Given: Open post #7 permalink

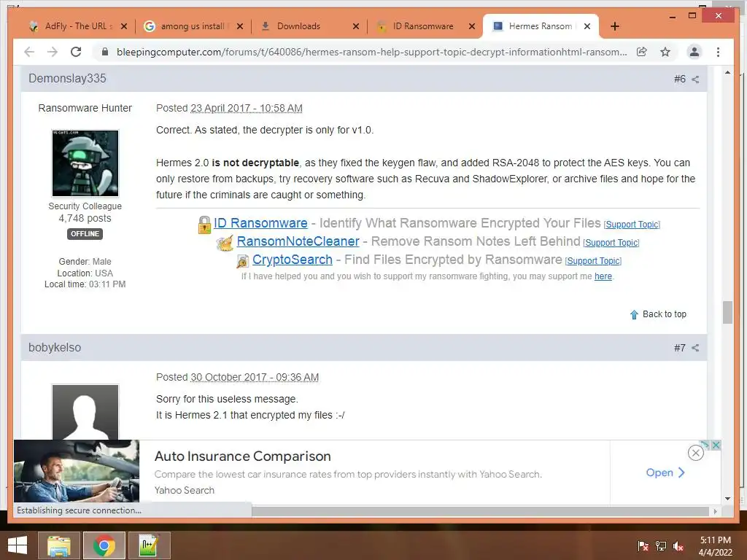Looking at the screenshot, I should [x=680, y=348].
